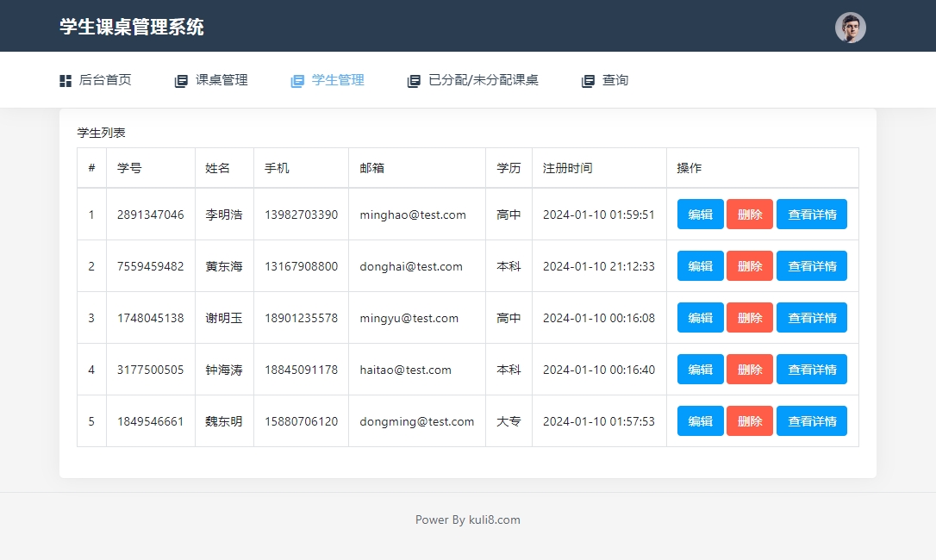Select 已分配/未分配课桌 menu item
The height and width of the screenshot is (560, 936).
(483, 80)
